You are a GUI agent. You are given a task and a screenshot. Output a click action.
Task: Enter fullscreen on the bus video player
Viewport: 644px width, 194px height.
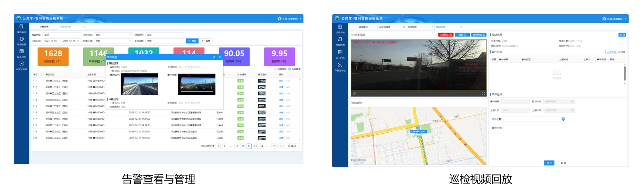483,93
